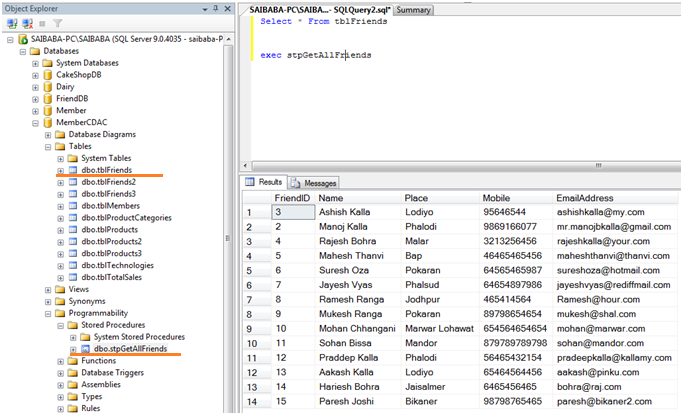Select the Results tab
The width and height of the screenshot is (681, 414).
(x=264, y=183)
